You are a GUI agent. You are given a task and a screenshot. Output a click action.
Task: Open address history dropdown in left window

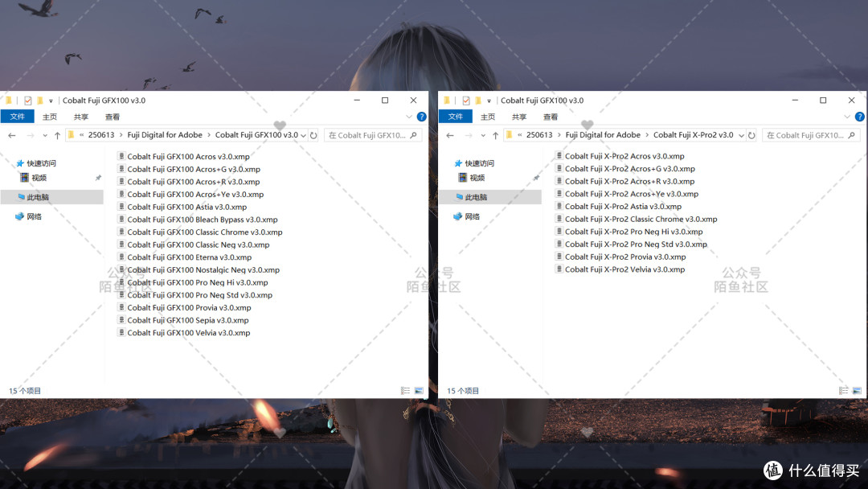[303, 135]
